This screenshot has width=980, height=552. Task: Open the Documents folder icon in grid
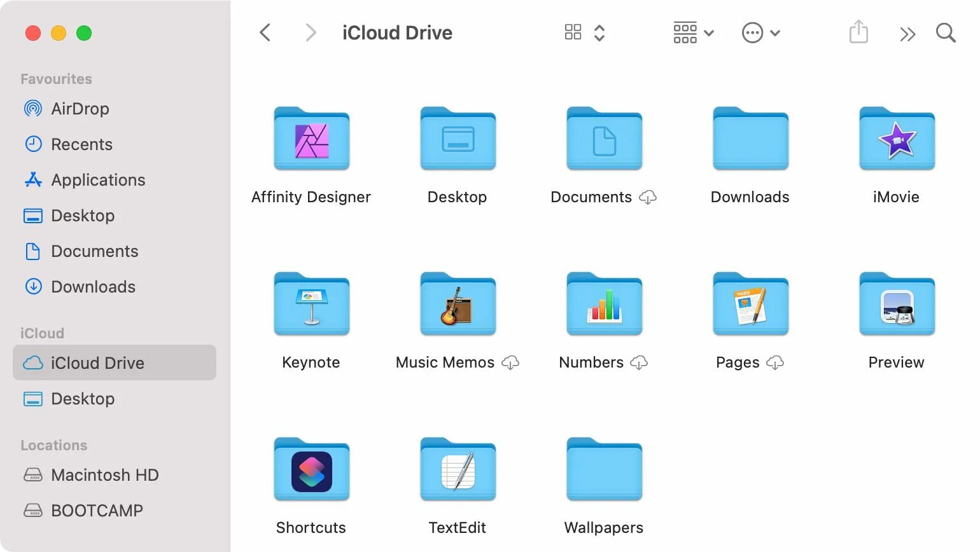click(604, 138)
